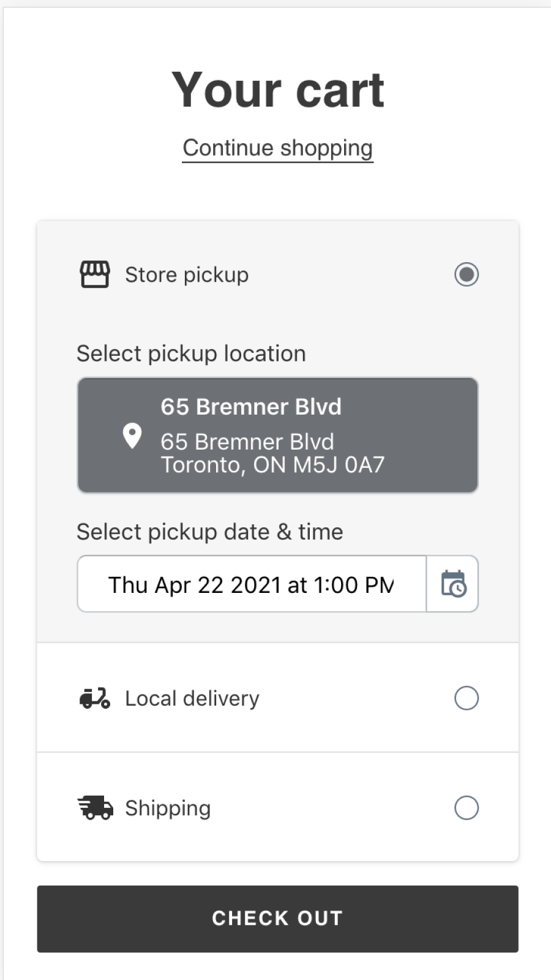Click the local delivery scooter icon

pyautogui.click(x=95, y=698)
